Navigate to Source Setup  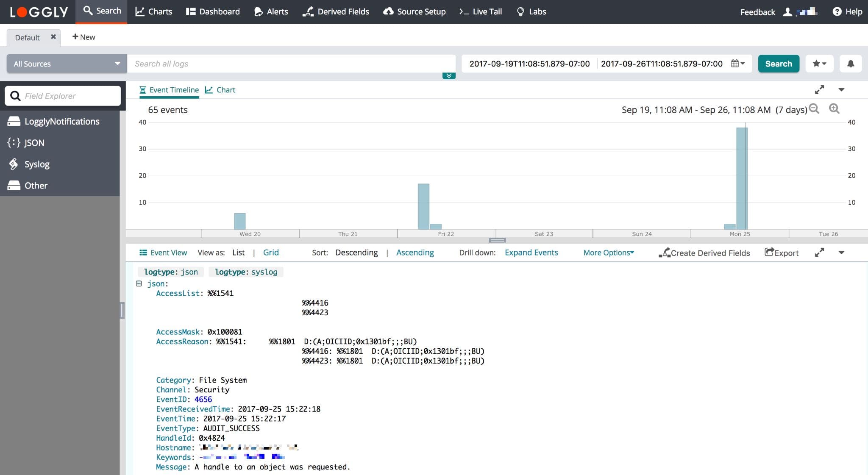pos(414,11)
